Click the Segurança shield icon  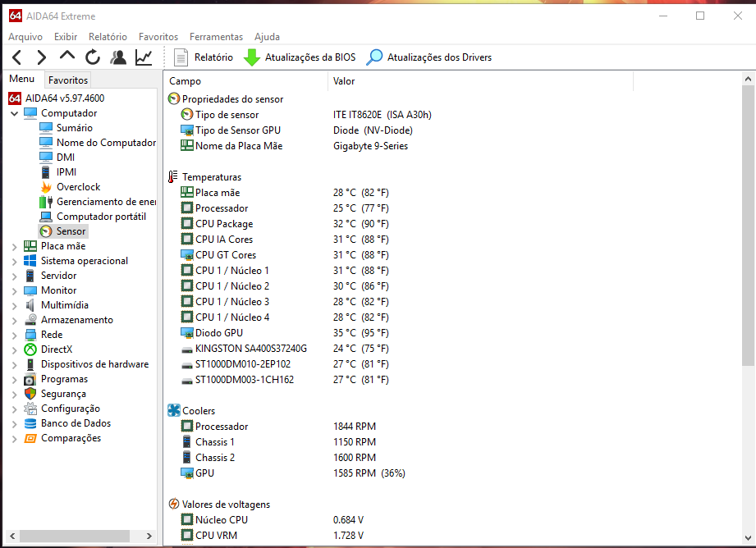pyautogui.click(x=30, y=394)
